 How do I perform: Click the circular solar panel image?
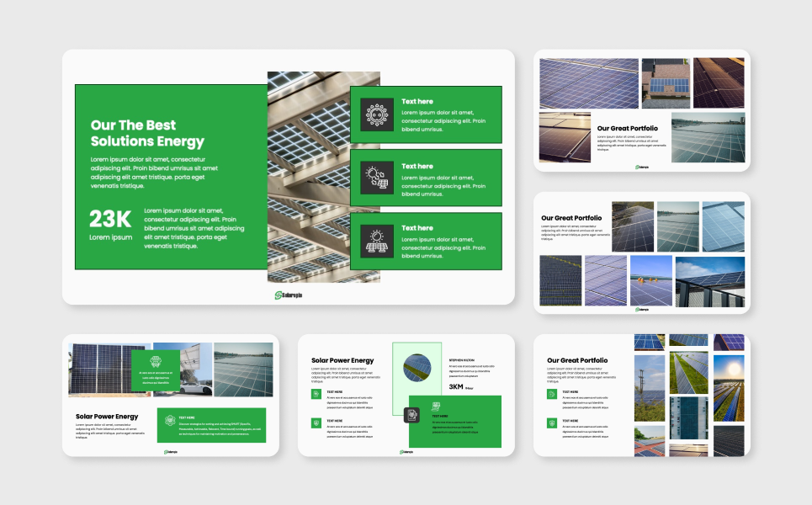click(x=417, y=368)
